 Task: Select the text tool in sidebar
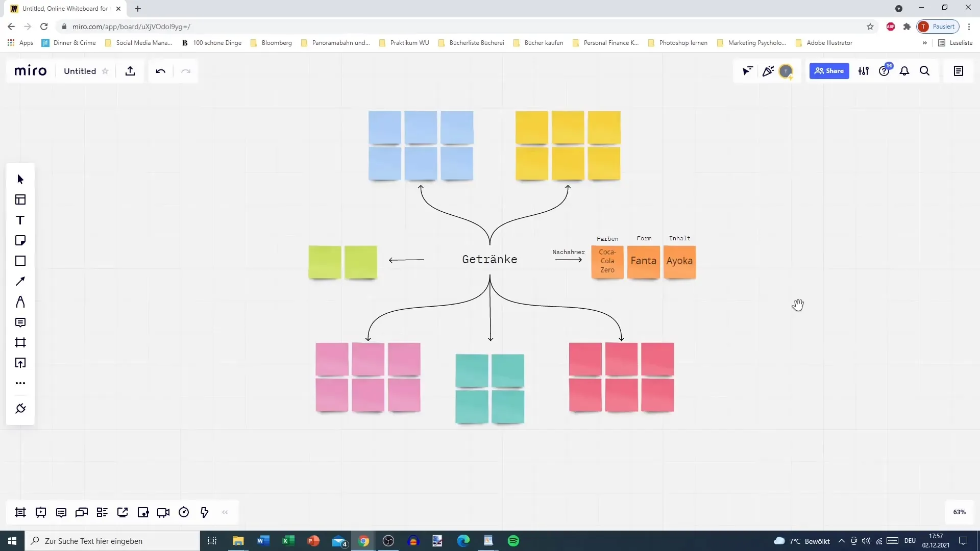[x=20, y=220]
